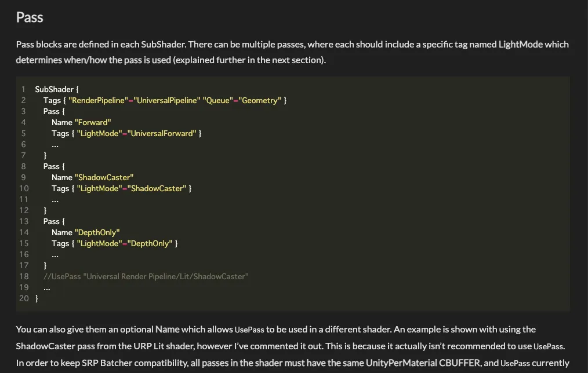This screenshot has width=588, height=373.
Task: Click bold "LightMode" in the intro paragraph
Action: (x=520, y=45)
